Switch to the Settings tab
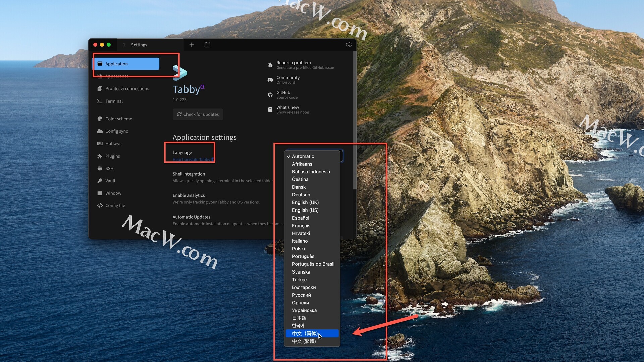Screen dimensions: 644x362 tap(150, 45)
